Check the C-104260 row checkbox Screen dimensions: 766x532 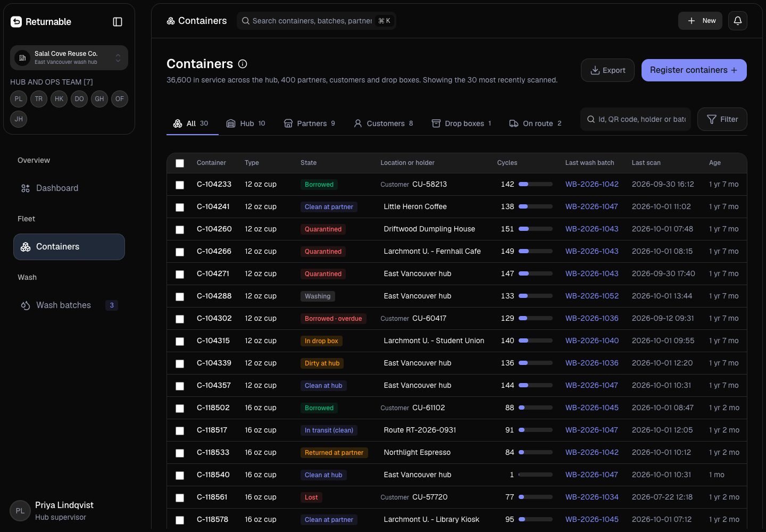[x=180, y=230]
